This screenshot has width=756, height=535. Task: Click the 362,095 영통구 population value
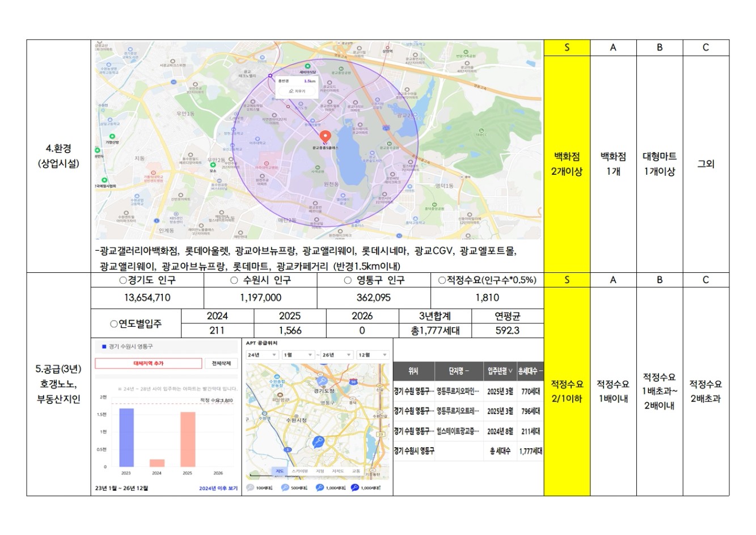(x=374, y=298)
